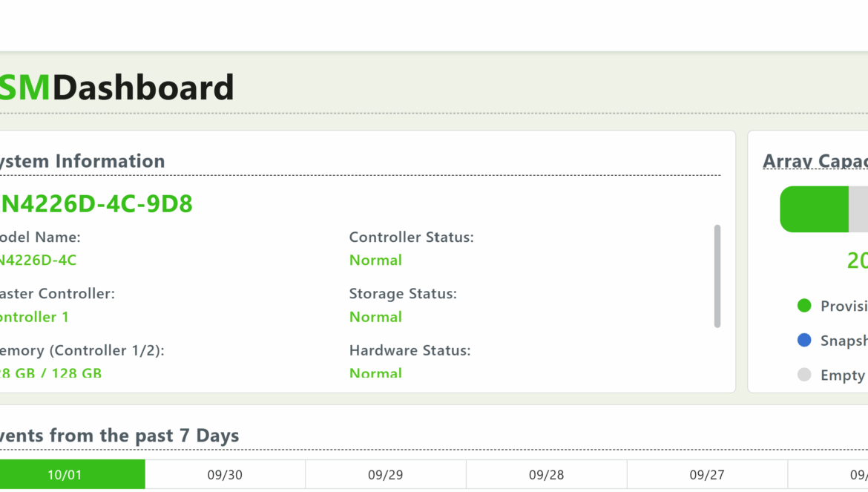868x492 pixels.
Task: Click the QSM Dashboard logo title
Action: pos(116,88)
